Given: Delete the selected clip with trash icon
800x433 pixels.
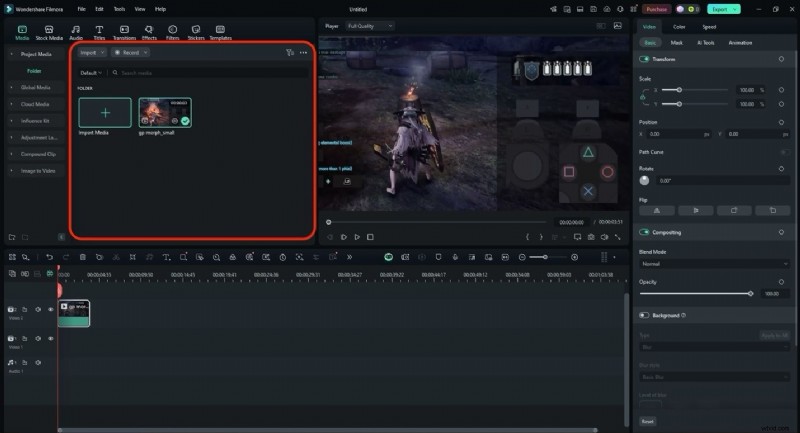Looking at the screenshot, I should tap(83, 257).
